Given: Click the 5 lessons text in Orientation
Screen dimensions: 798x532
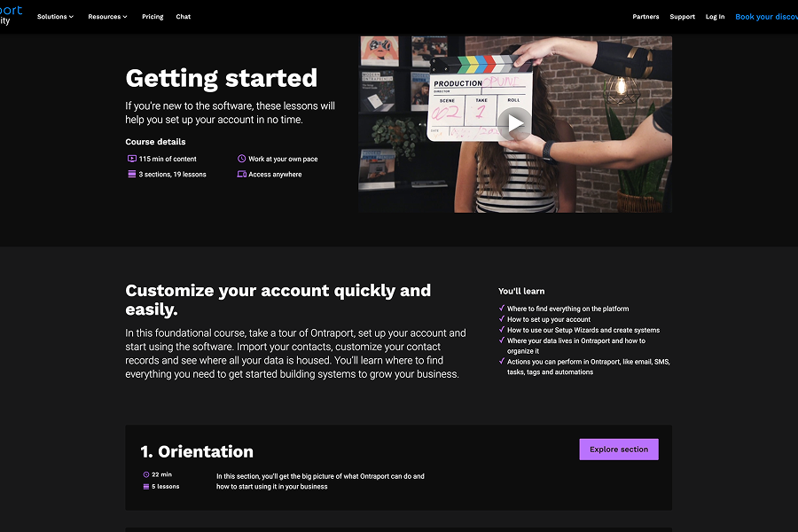Looking at the screenshot, I should click(x=166, y=487).
